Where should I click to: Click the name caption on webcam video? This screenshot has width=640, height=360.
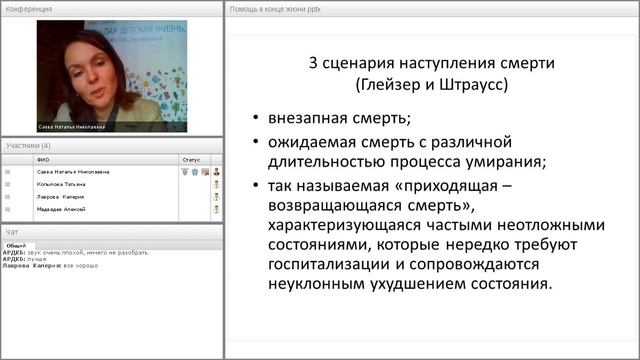[x=72, y=127]
